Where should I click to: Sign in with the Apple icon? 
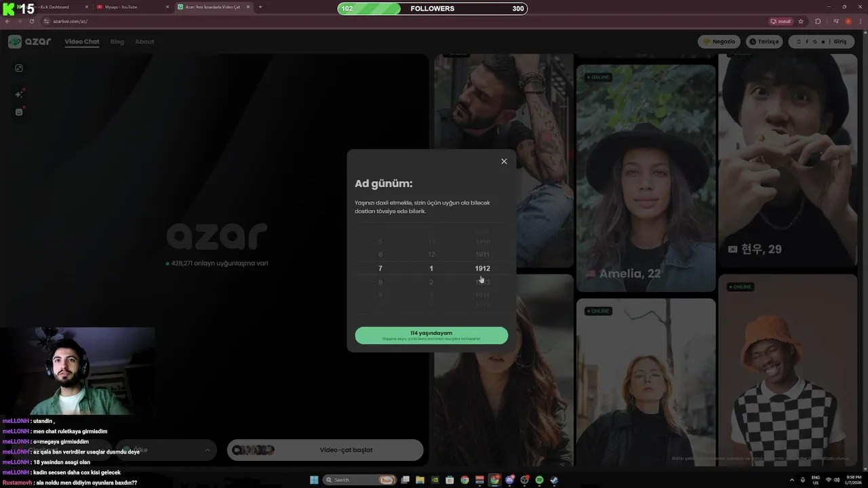click(823, 41)
